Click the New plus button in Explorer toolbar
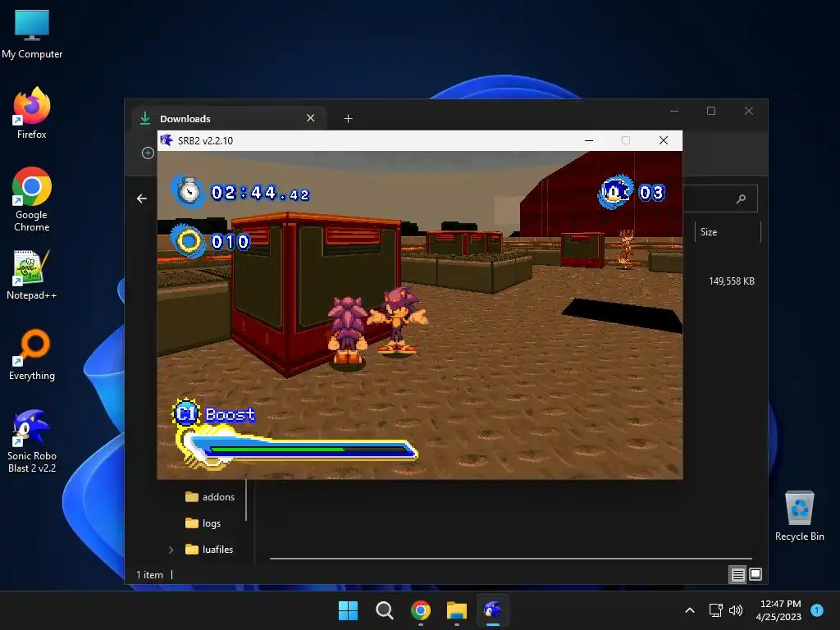The image size is (840, 630). point(148,153)
